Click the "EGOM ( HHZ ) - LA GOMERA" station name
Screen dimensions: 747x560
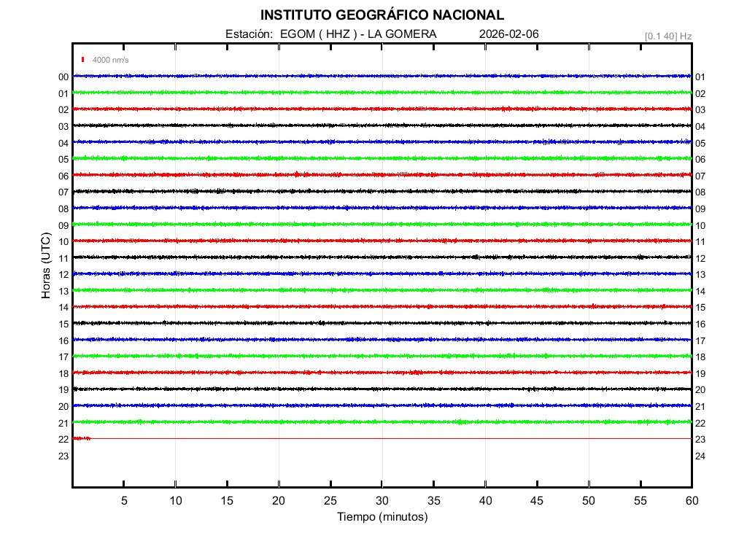tap(358, 34)
